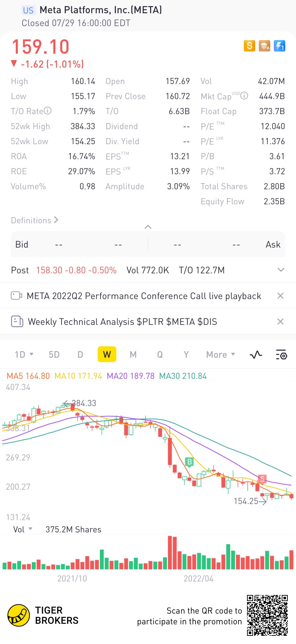Tap the stacked coins badge icon
The height and width of the screenshot is (644, 296).
(265, 46)
